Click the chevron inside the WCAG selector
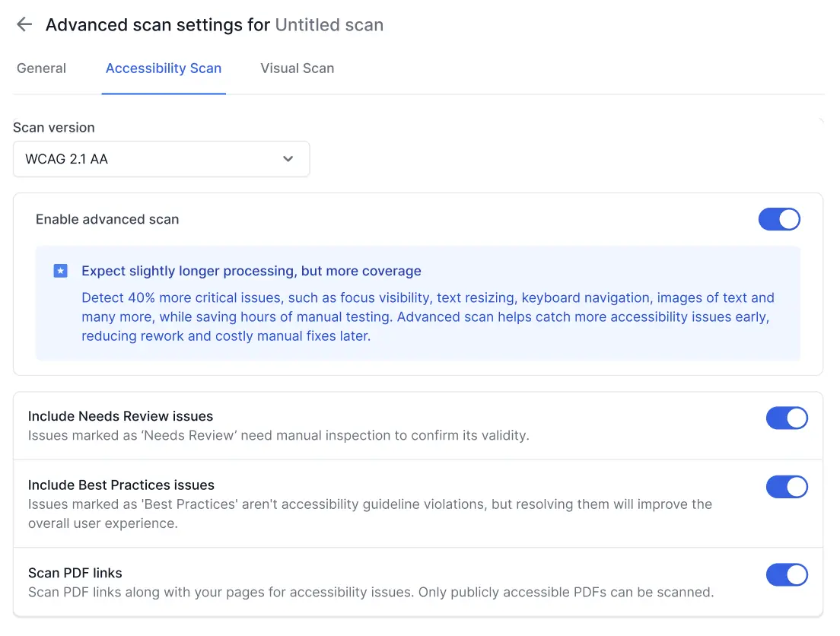This screenshot has height=636, width=840. coord(288,159)
